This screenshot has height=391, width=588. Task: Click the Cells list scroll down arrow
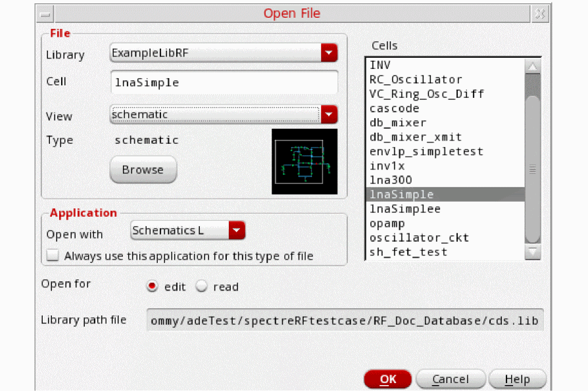pyautogui.click(x=533, y=252)
